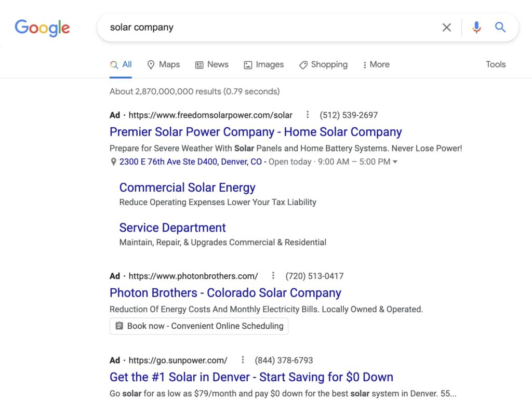The image size is (532, 415).
Task: Click the (720) 513-0417 phone number
Action: tap(314, 276)
